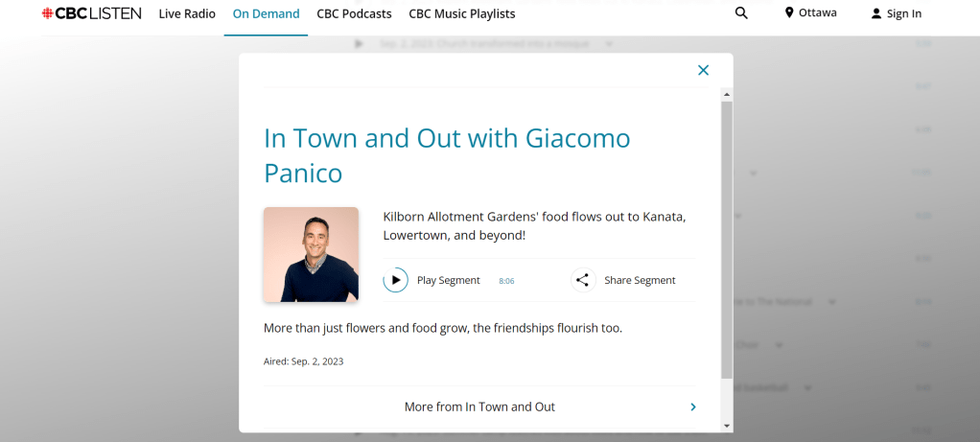980x442 pixels.
Task: Click the Ottawa location pin icon
Action: pyautogui.click(x=789, y=13)
